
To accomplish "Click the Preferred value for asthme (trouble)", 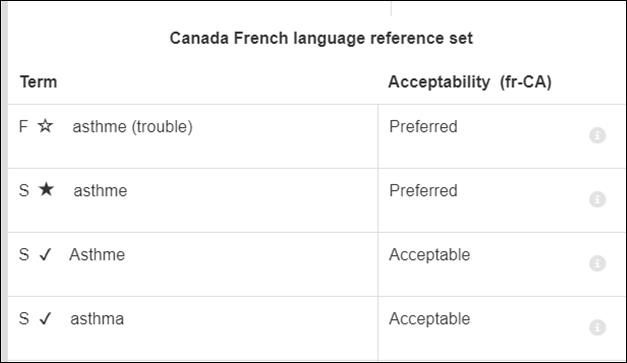I will click(x=423, y=127).
